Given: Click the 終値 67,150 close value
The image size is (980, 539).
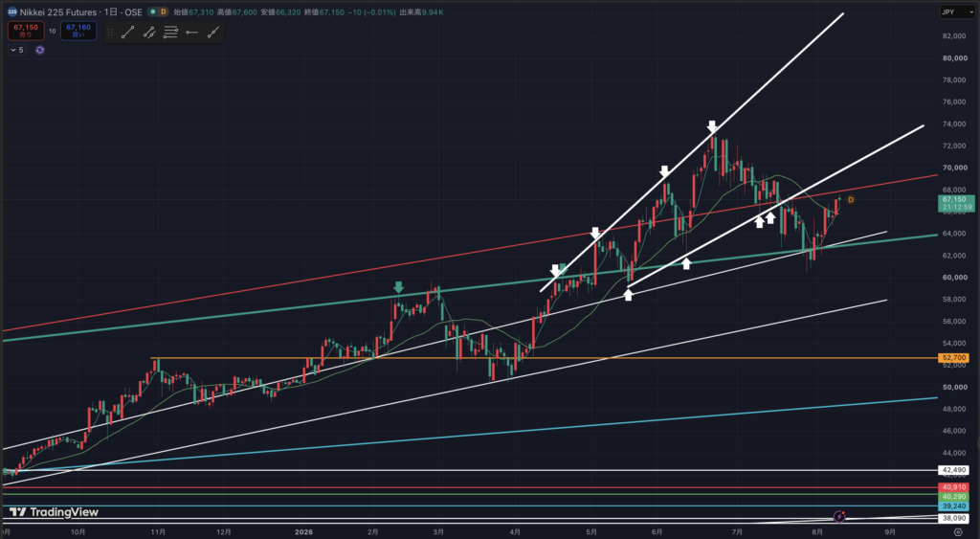Looking at the screenshot, I should coord(323,11).
